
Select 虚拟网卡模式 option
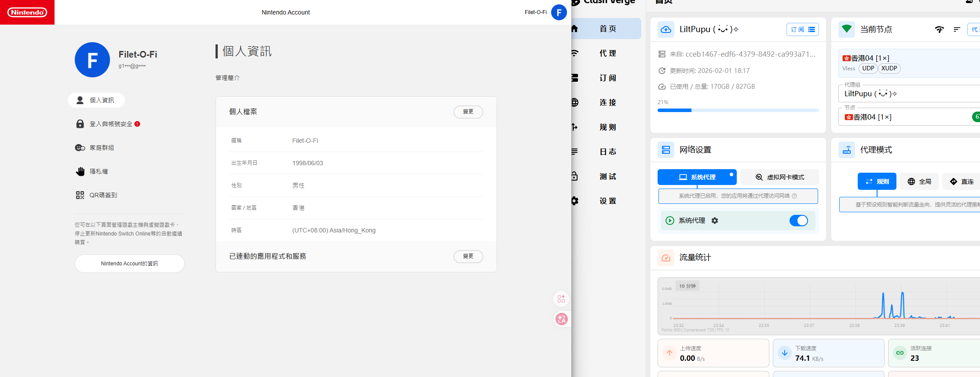[779, 177]
